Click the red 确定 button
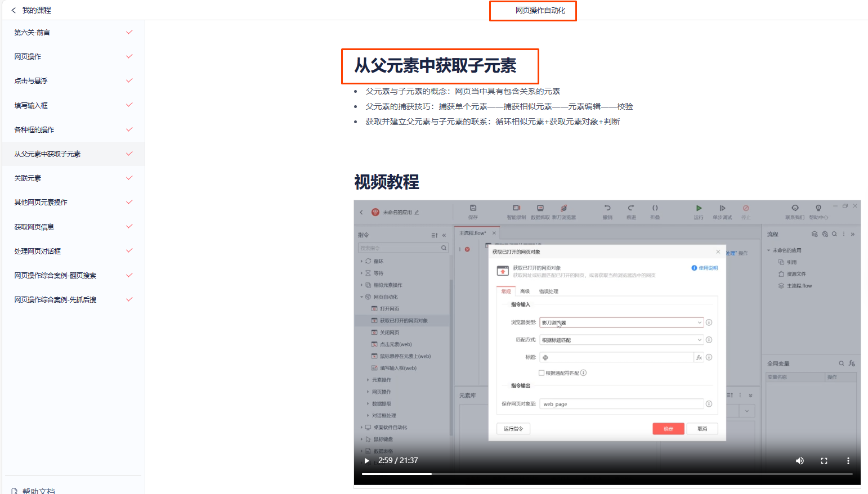868x494 pixels. pyautogui.click(x=668, y=429)
